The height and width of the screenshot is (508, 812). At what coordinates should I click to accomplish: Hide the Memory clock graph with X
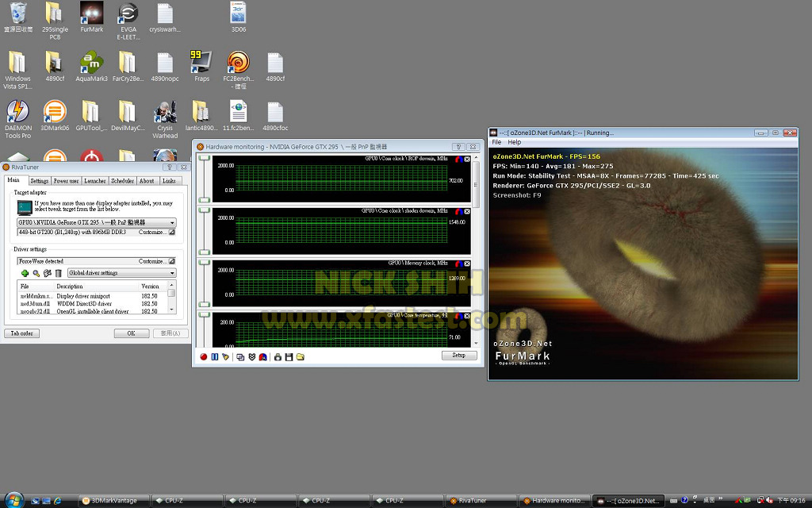pyautogui.click(x=467, y=264)
